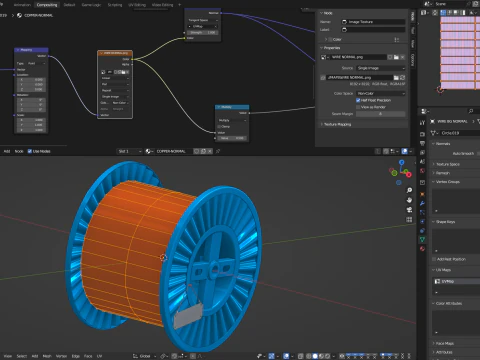
Task: Open the View Layer properties tab icon
Action: click(x=422, y=152)
